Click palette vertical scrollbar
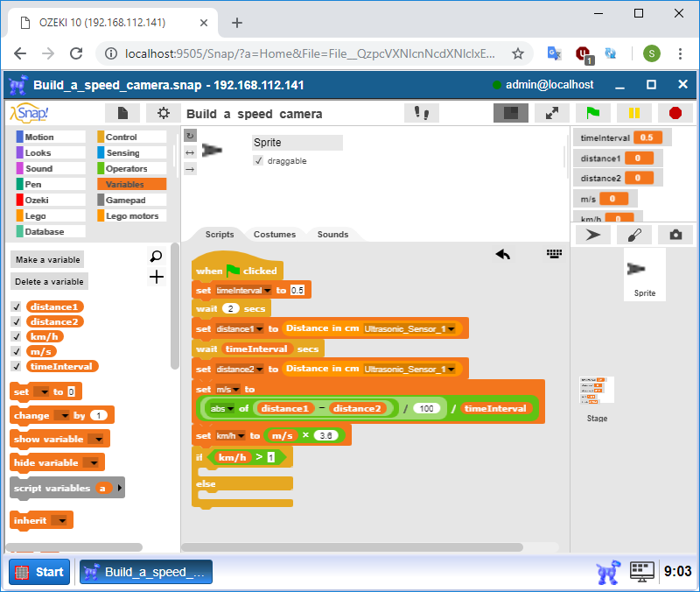Screen dimensions: 700x592 (x=174, y=306)
